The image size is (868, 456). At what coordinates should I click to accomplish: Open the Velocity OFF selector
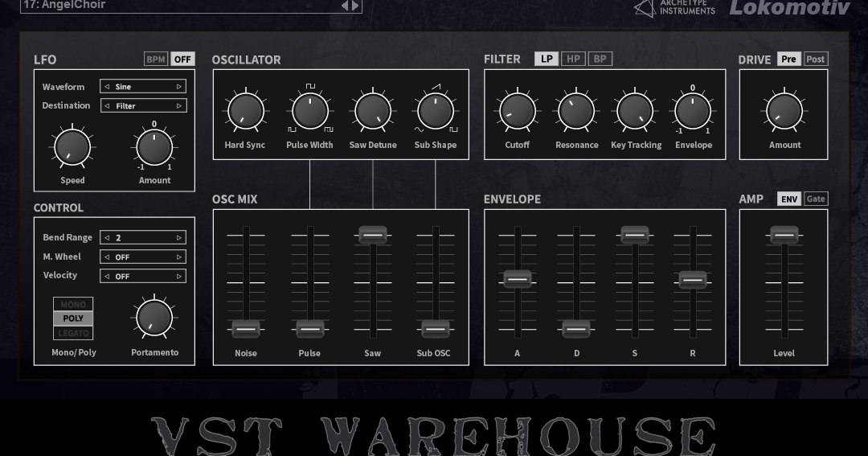[143, 276]
